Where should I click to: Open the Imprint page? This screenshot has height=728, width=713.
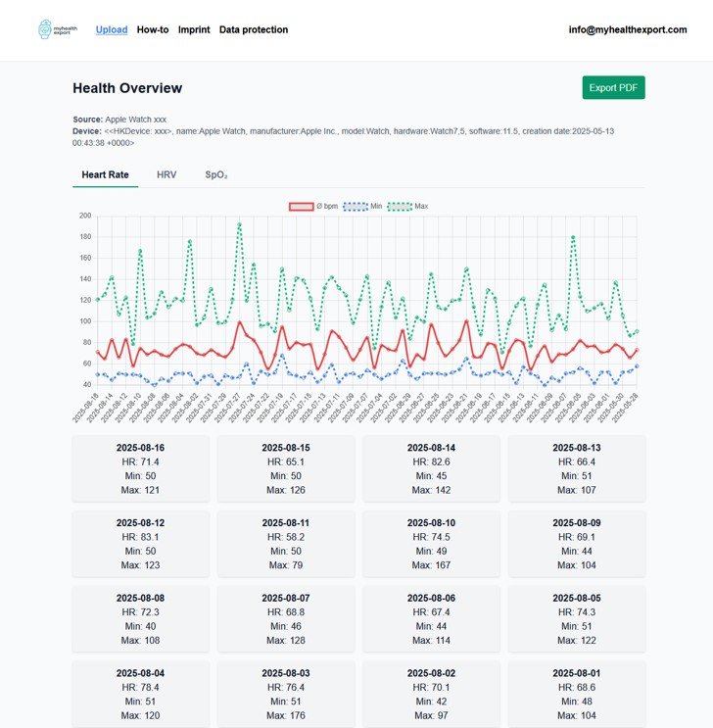[194, 29]
